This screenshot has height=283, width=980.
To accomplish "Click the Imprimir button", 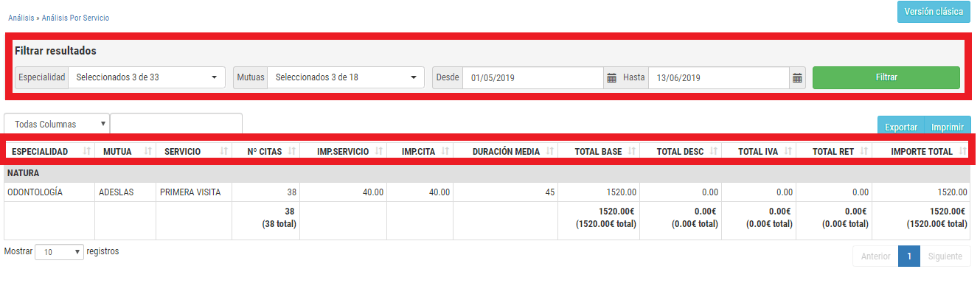I will coord(948,127).
